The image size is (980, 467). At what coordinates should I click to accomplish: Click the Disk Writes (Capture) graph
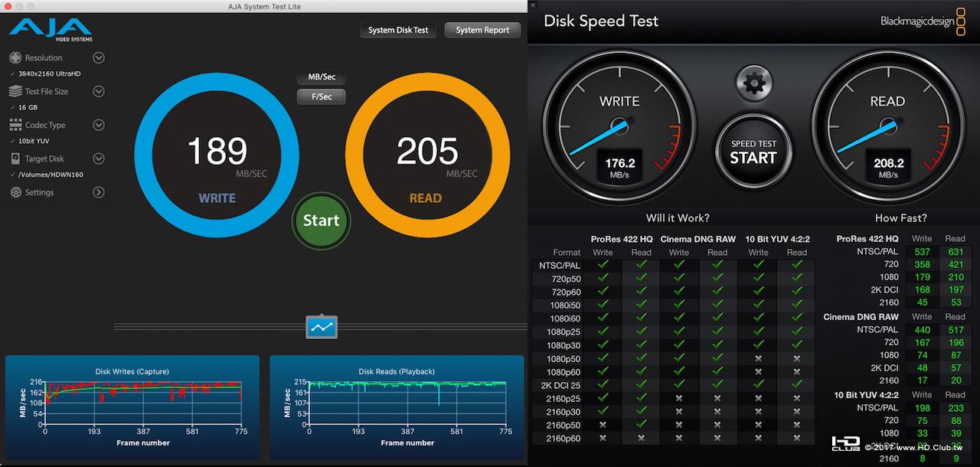(132, 407)
